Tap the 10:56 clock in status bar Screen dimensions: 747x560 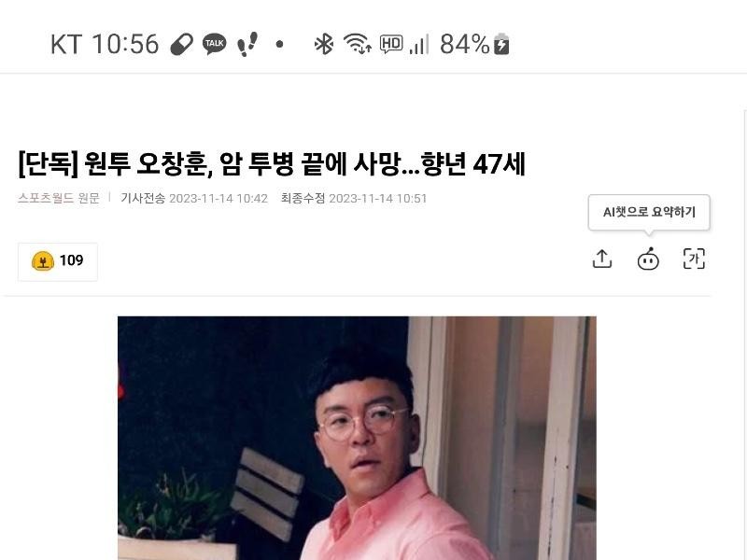click(125, 44)
